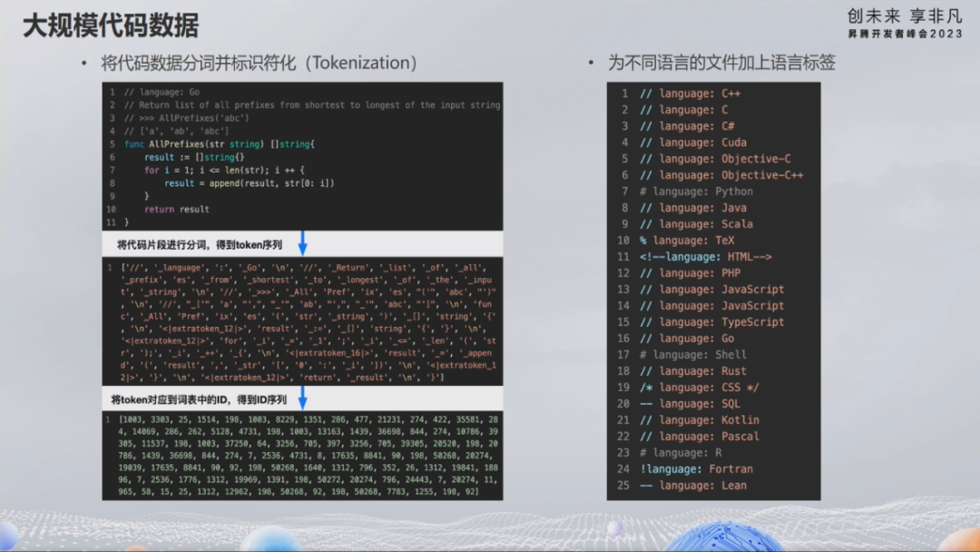This screenshot has width=980, height=552.
Task: Click the '// language: C++' tag line
Action: 690,94
